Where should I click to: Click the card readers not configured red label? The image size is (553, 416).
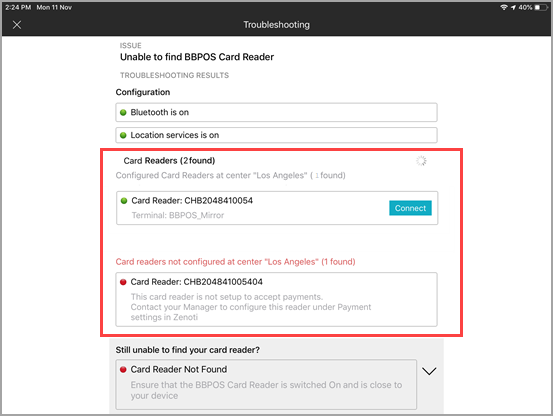(236, 262)
